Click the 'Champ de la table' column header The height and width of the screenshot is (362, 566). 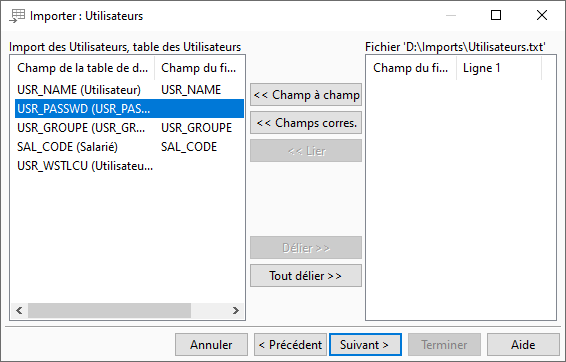coord(83,68)
